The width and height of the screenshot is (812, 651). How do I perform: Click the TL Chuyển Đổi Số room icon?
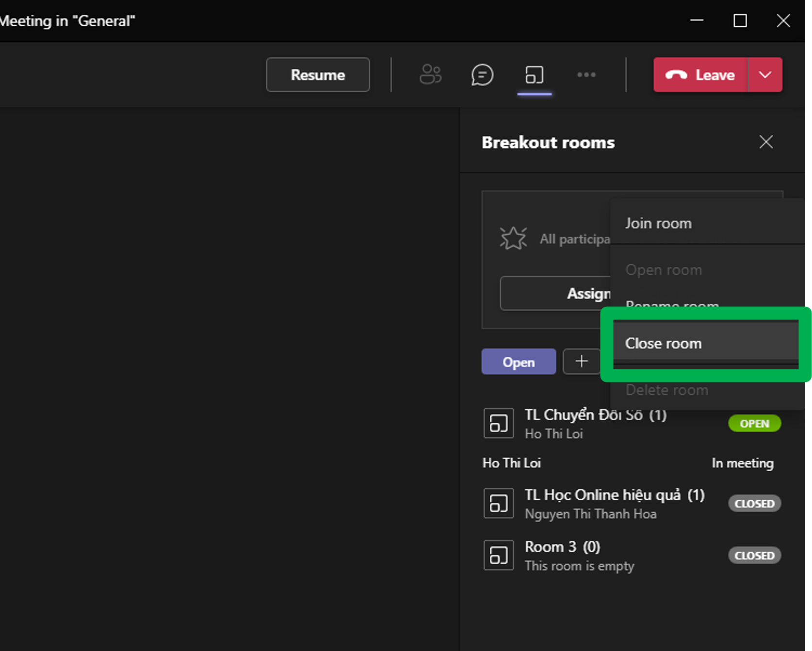click(x=499, y=423)
